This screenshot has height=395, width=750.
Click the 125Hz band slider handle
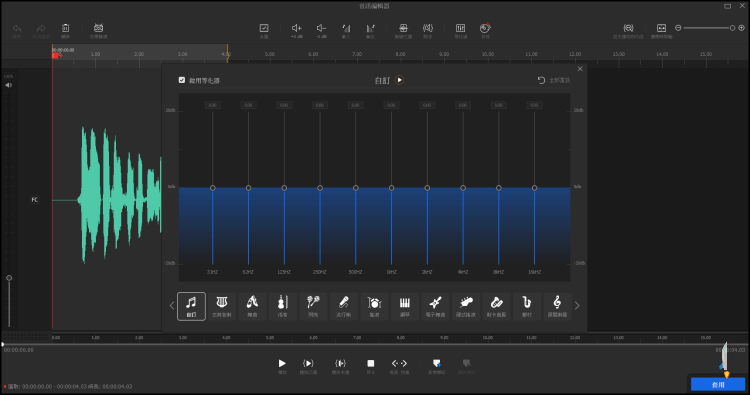click(x=284, y=188)
